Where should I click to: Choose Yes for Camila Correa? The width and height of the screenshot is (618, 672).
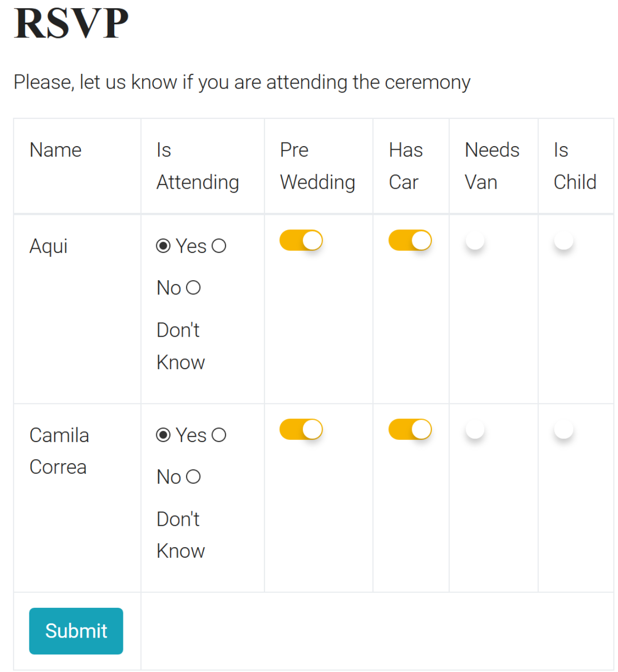coord(162,435)
